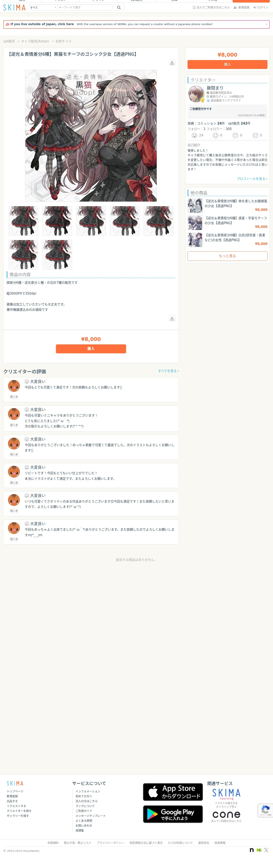Open すべてを見る reviews link

[x=168, y=371]
